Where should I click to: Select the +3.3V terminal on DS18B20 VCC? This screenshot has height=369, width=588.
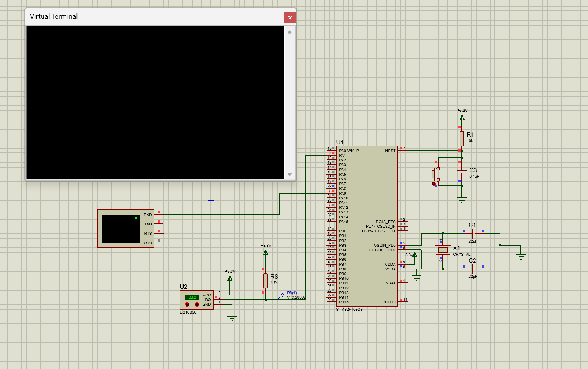pyautogui.click(x=230, y=278)
